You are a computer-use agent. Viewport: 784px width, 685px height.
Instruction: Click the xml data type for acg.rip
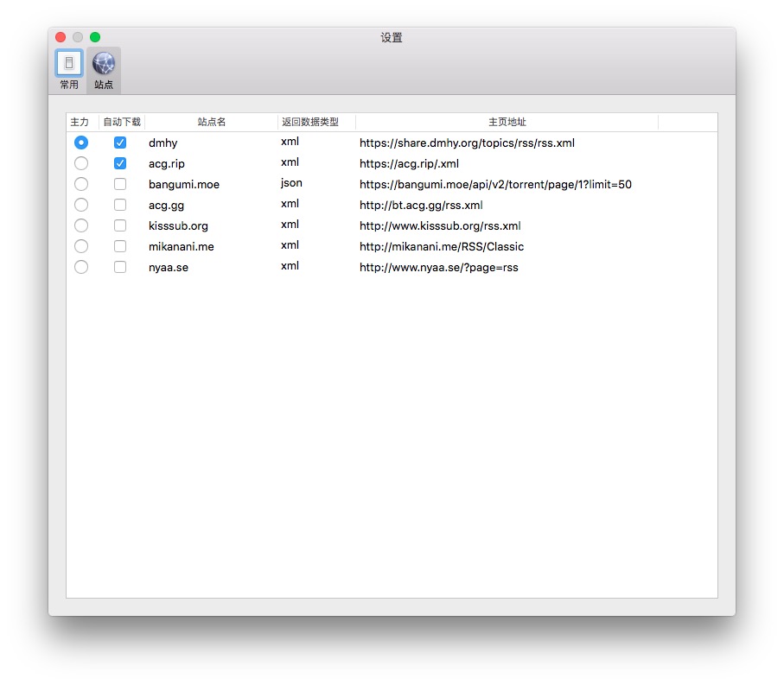[290, 162]
